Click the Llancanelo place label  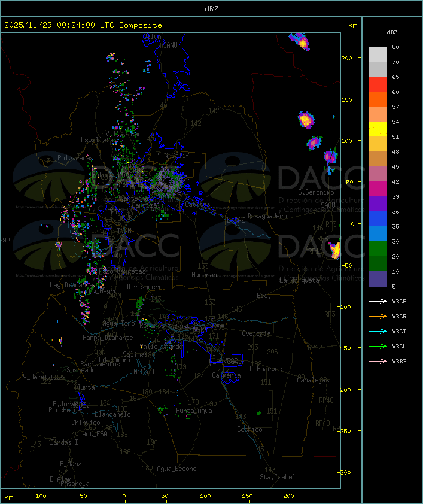click(112, 414)
